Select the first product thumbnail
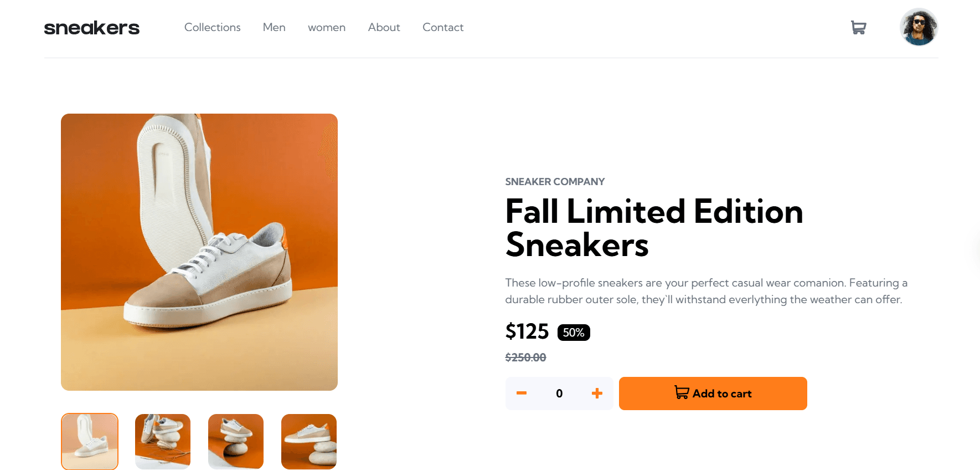980x470 pixels. click(90, 442)
